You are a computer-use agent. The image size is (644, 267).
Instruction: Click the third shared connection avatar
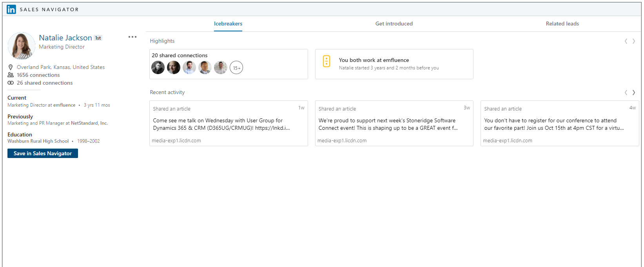(189, 67)
